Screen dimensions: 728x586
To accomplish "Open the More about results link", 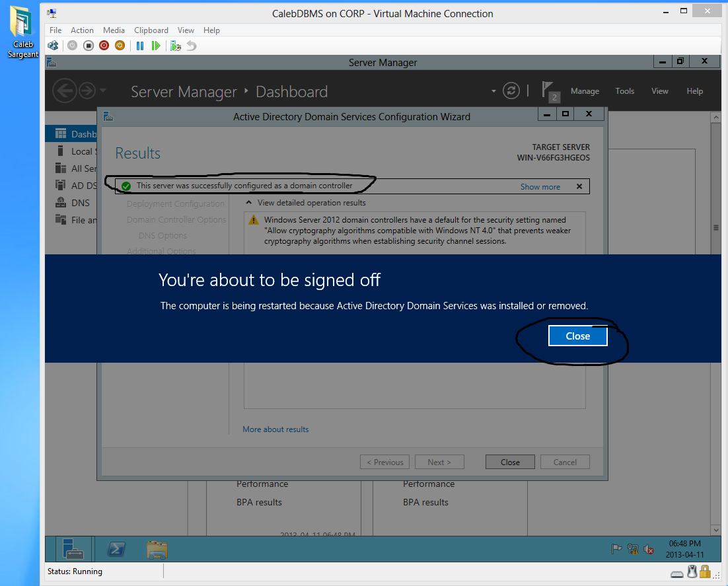I will click(275, 429).
